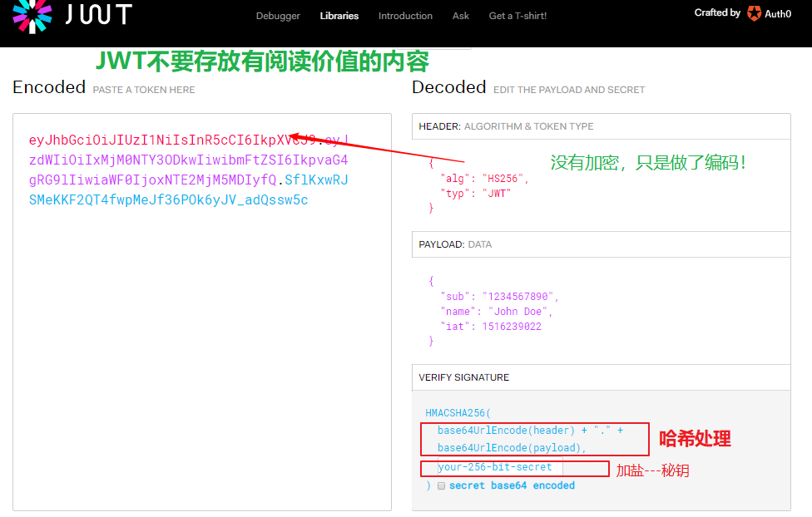The image size is (812, 517).
Task: Click inside the Encoded token text area
Action: coord(202,312)
